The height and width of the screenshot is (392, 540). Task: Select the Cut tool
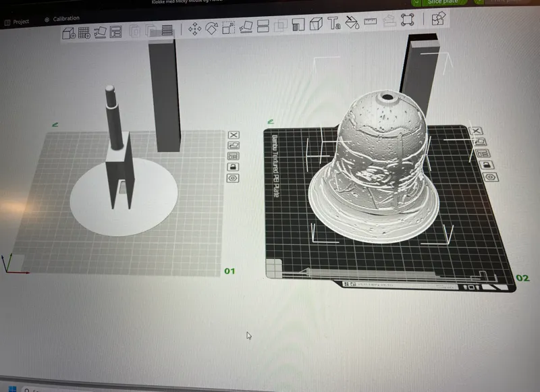[x=263, y=26]
